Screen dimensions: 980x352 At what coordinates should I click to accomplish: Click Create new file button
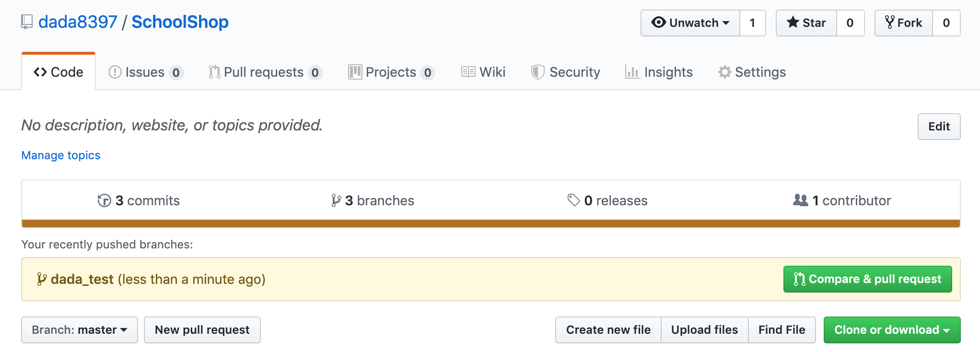[x=608, y=330]
